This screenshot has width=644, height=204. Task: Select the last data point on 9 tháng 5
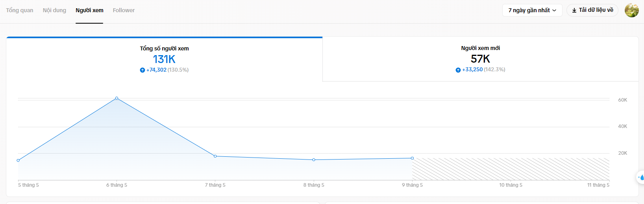(412, 158)
